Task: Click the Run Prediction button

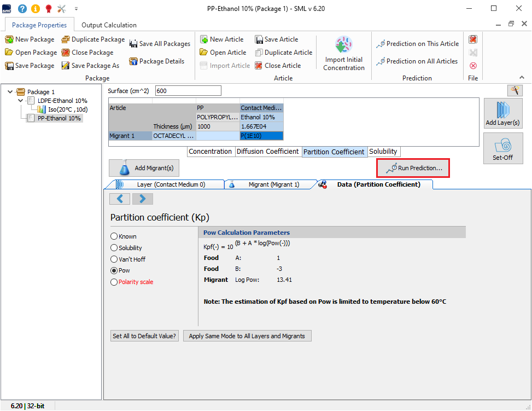Action: [413, 168]
